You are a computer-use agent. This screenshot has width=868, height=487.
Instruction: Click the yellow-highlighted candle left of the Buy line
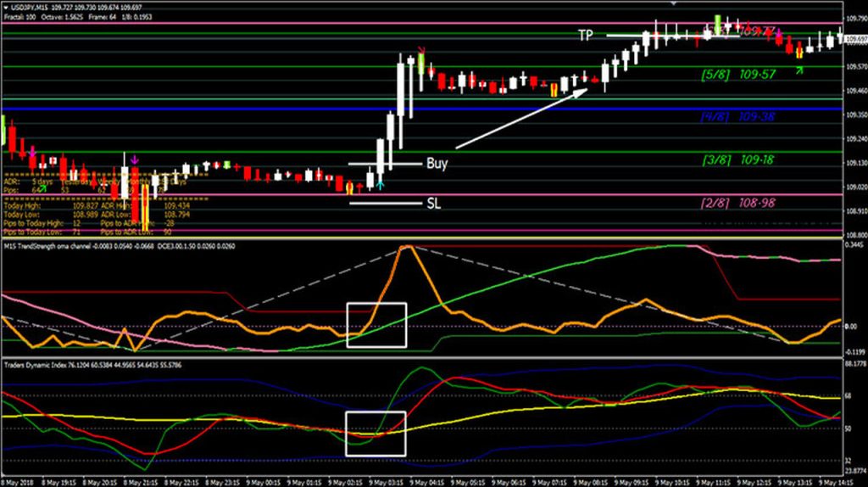(x=349, y=188)
